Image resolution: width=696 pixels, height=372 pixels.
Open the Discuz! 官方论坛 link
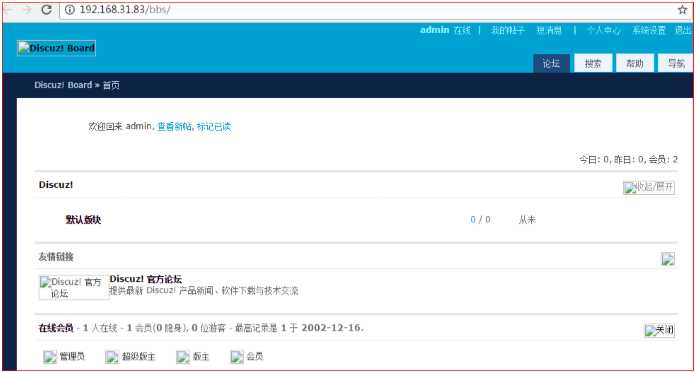click(x=146, y=279)
